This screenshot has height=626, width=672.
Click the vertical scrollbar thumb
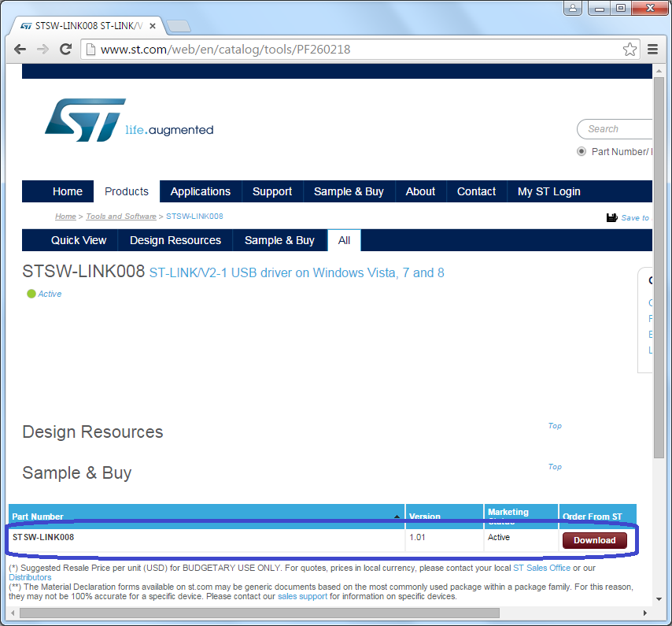pos(659,268)
